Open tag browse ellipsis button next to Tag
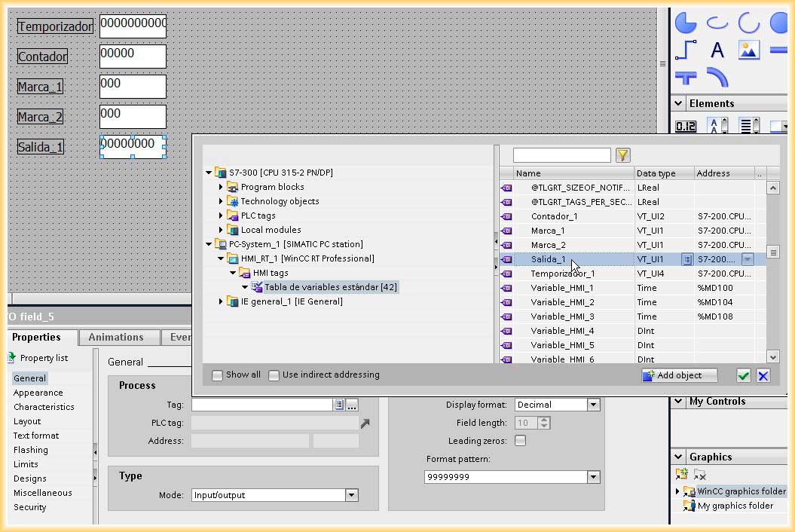 point(352,405)
